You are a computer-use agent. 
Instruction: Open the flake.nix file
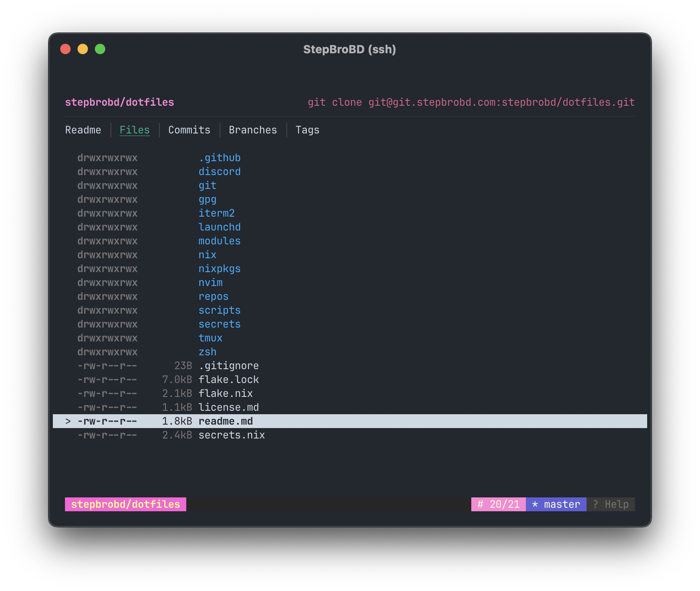click(x=225, y=393)
